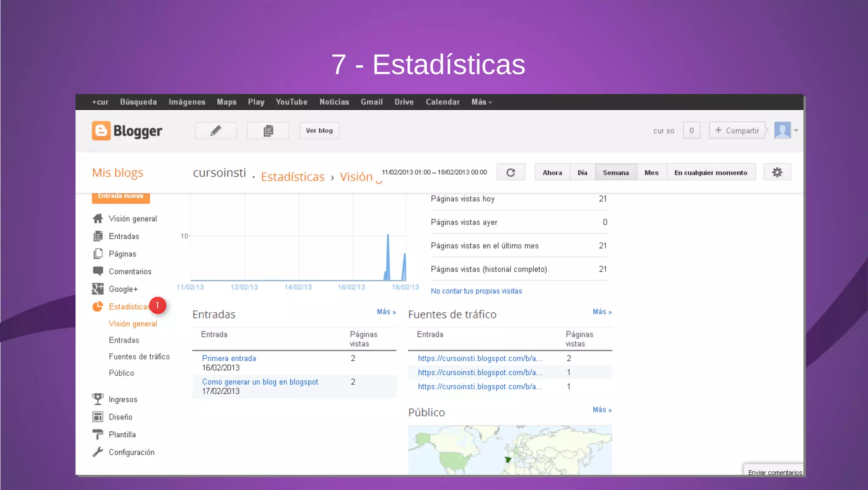This screenshot has height=490, width=868.
Task: Open the account dropdown arrow beside avatar
Action: click(796, 131)
